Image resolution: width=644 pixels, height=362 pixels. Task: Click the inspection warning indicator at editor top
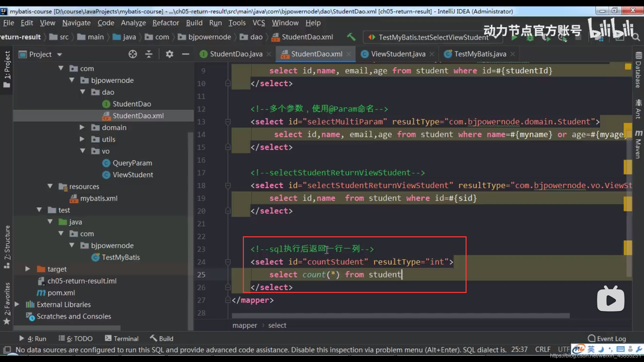click(x=628, y=66)
